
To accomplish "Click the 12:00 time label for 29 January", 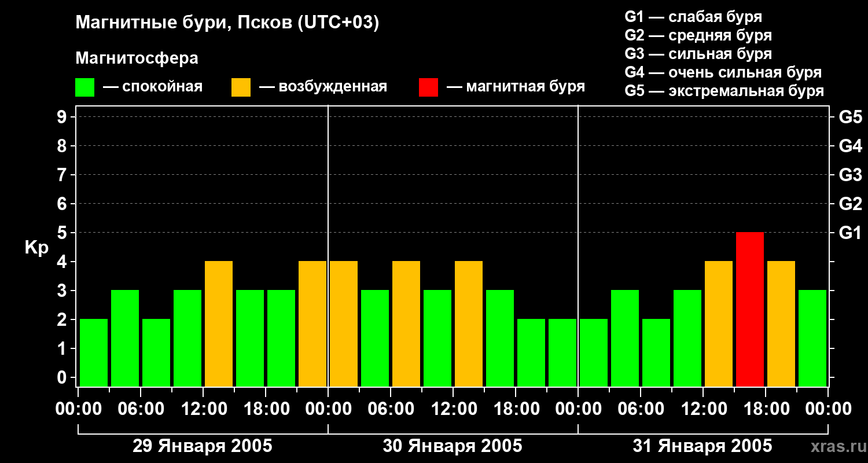I will tap(203, 409).
